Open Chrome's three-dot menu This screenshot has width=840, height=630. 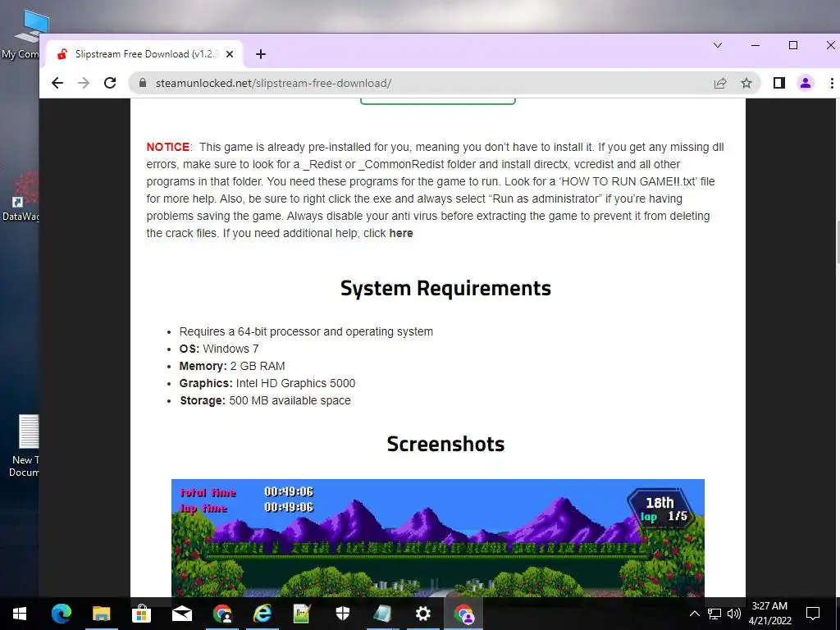pos(832,83)
